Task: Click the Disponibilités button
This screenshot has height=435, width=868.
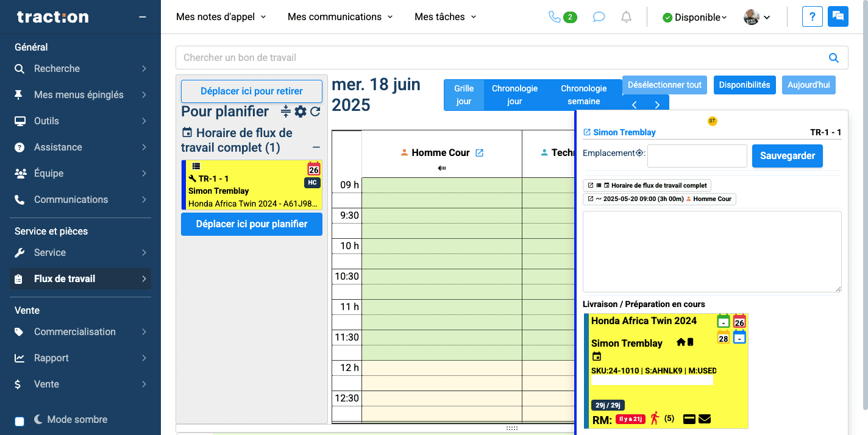Action: [x=744, y=85]
